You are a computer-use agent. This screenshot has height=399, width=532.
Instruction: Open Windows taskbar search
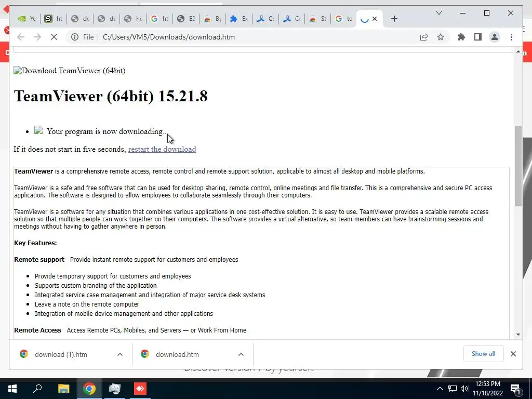pos(37,389)
